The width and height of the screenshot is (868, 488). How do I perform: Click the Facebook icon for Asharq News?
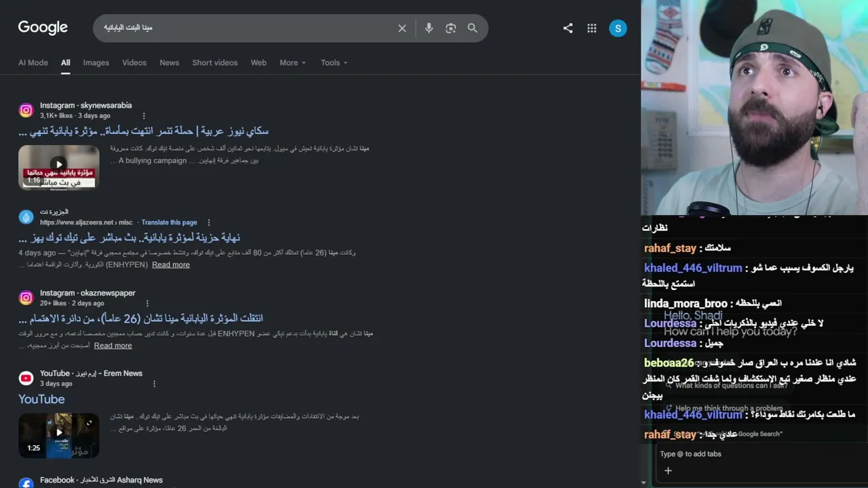coord(26,484)
